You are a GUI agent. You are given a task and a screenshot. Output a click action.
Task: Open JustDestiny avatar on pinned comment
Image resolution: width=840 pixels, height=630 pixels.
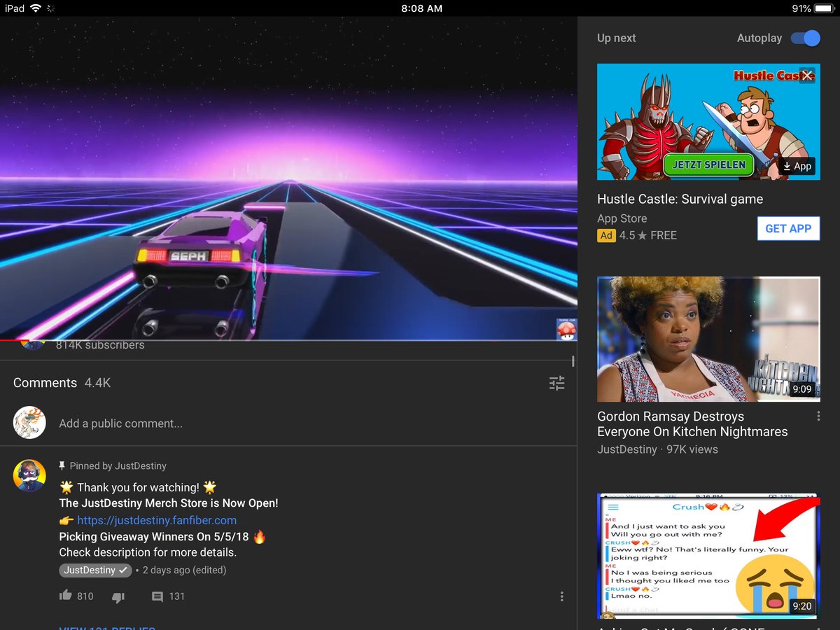(x=29, y=476)
